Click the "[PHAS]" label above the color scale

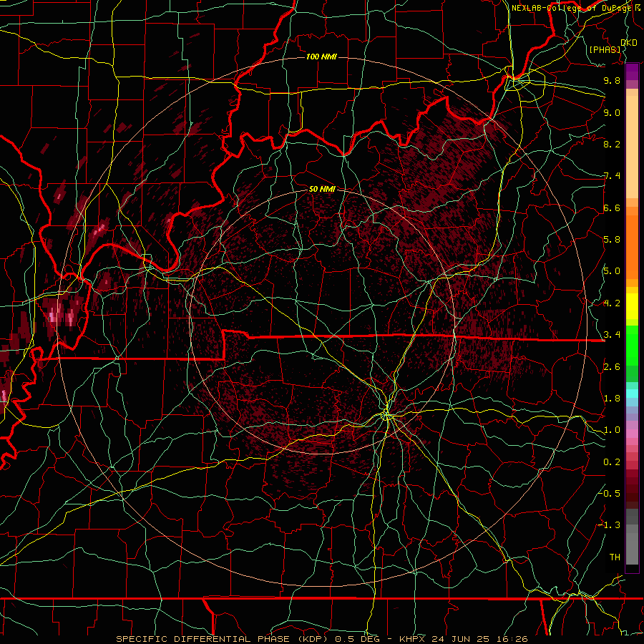pos(605,49)
